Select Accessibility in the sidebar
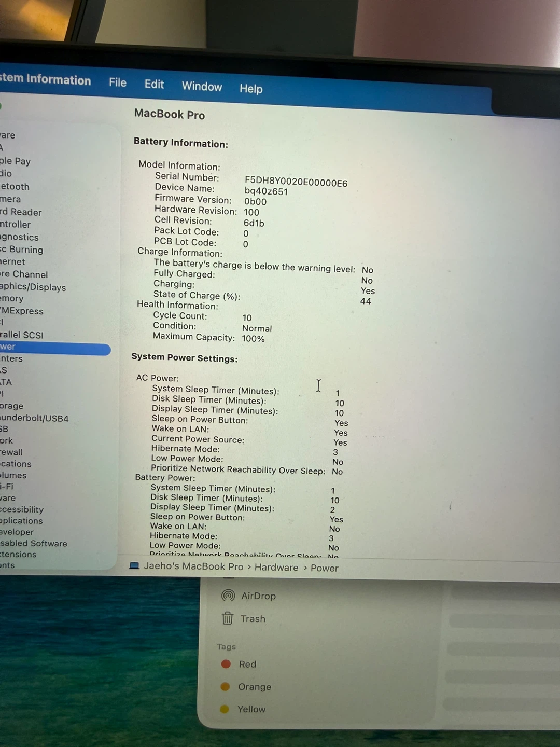This screenshot has width=560, height=747. pos(22,509)
